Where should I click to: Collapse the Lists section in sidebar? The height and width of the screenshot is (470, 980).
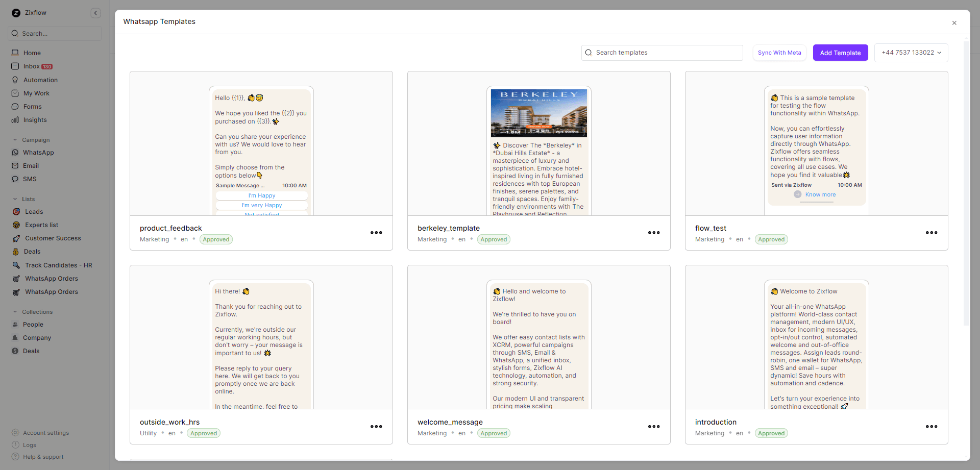point(15,199)
